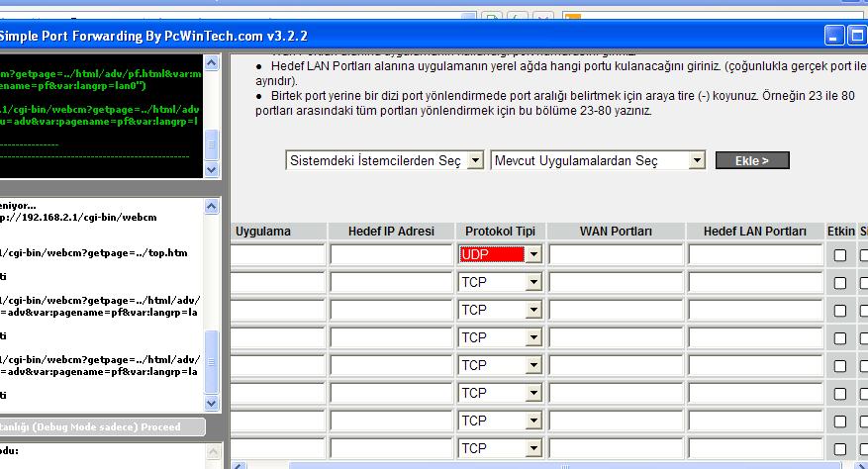Maximize the Simple Port Forwarding window

click(857, 36)
